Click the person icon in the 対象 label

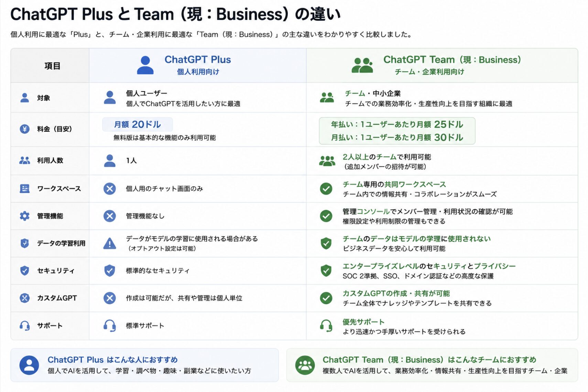pyautogui.click(x=24, y=98)
